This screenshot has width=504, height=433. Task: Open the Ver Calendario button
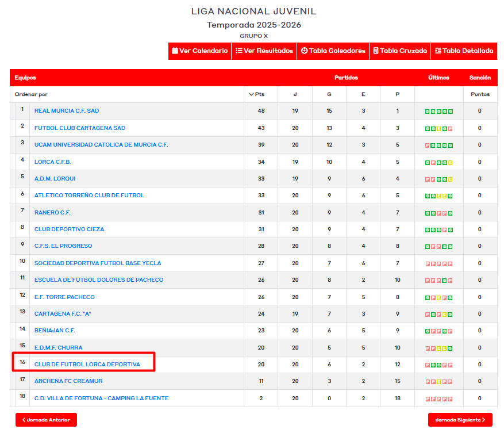click(x=199, y=51)
